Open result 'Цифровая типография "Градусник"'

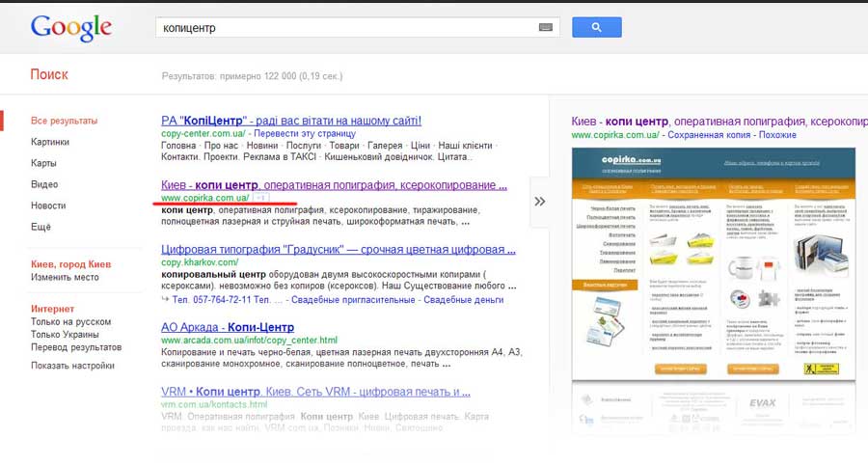click(x=339, y=249)
